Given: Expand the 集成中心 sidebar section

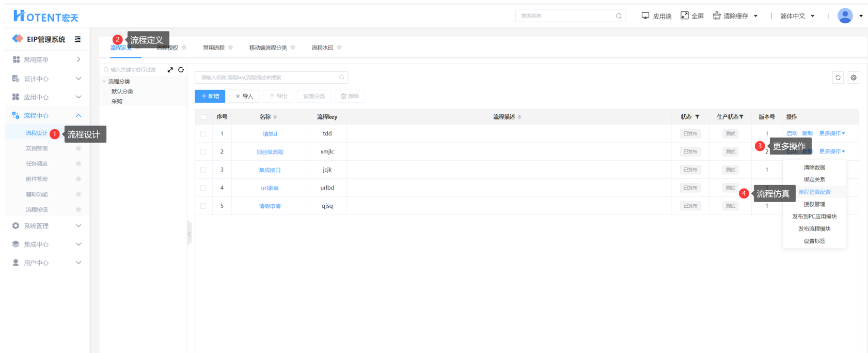Looking at the screenshot, I should click(x=46, y=244).
